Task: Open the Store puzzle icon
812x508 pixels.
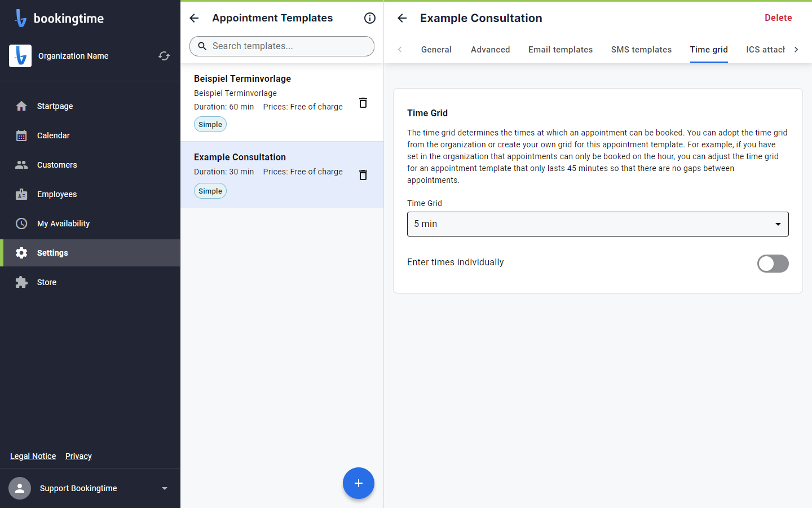Action: (21, 282)
